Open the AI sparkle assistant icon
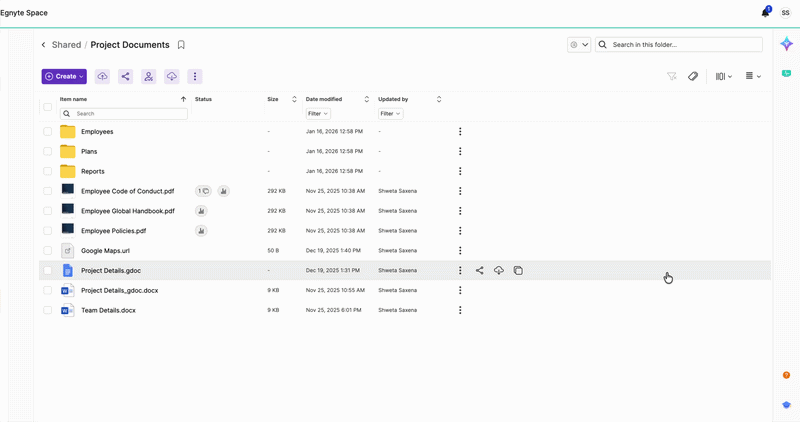This screenshot has width=800, height=422. (x=786, y=44)
